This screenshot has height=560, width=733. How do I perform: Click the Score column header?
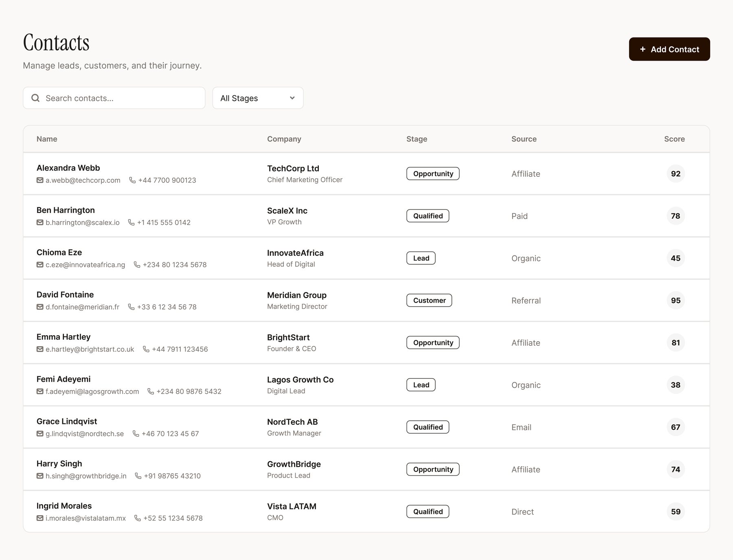(x=674, y=139)
